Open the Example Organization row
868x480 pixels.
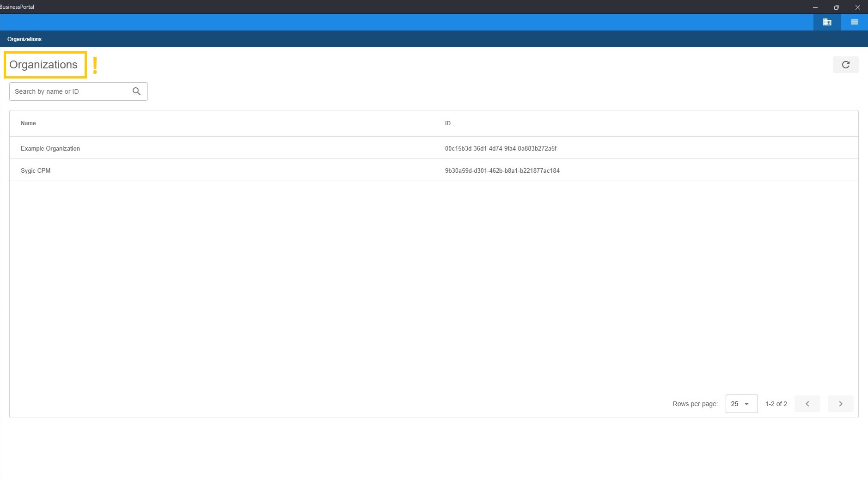coord(50,148)
